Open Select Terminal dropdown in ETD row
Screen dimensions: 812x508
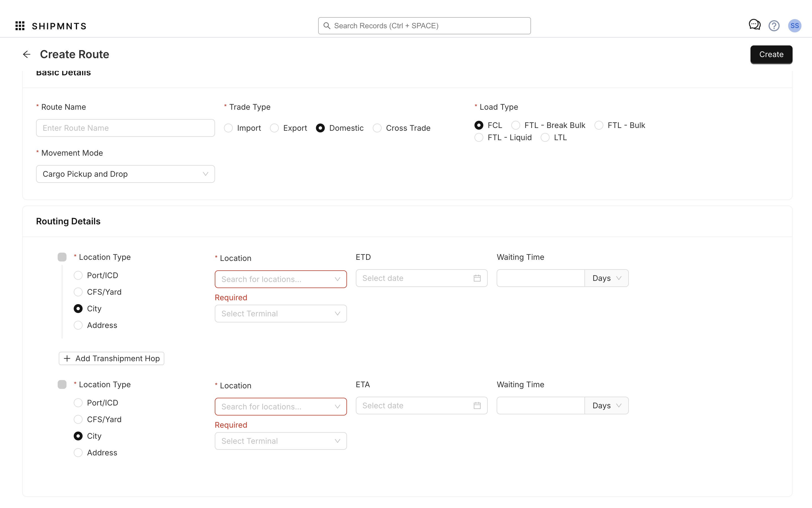tap(281, 314)
